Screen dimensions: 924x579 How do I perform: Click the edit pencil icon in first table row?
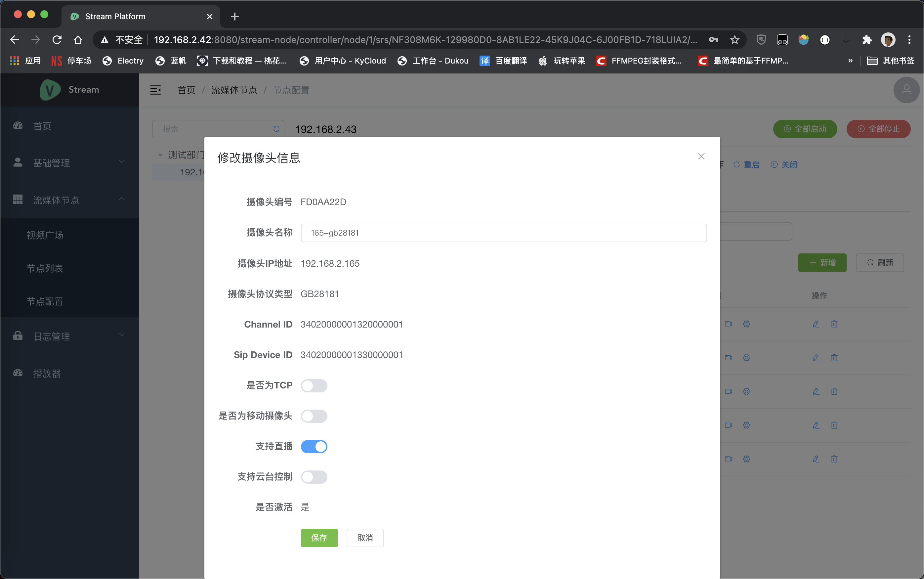tap(816, 324)
